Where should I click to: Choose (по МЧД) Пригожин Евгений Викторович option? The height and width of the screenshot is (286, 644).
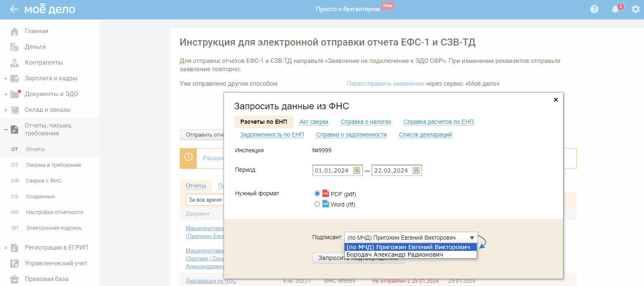tap(410, 247)
